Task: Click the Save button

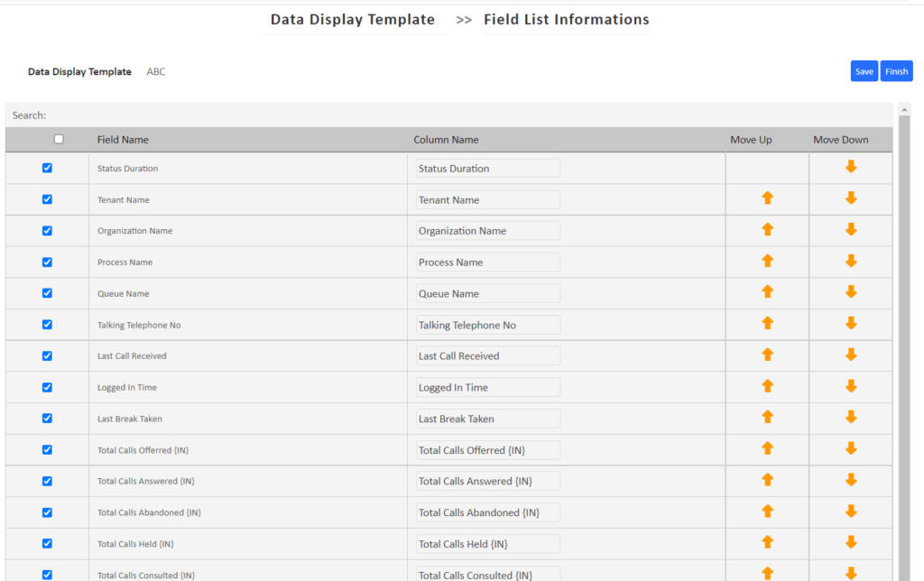Action: tap(864, 70)
